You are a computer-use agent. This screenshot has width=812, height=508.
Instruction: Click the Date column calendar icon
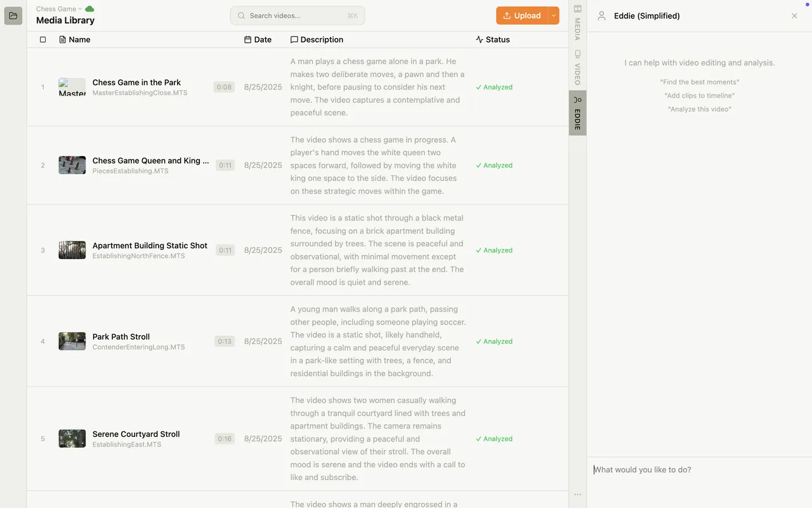click(247, 39)
